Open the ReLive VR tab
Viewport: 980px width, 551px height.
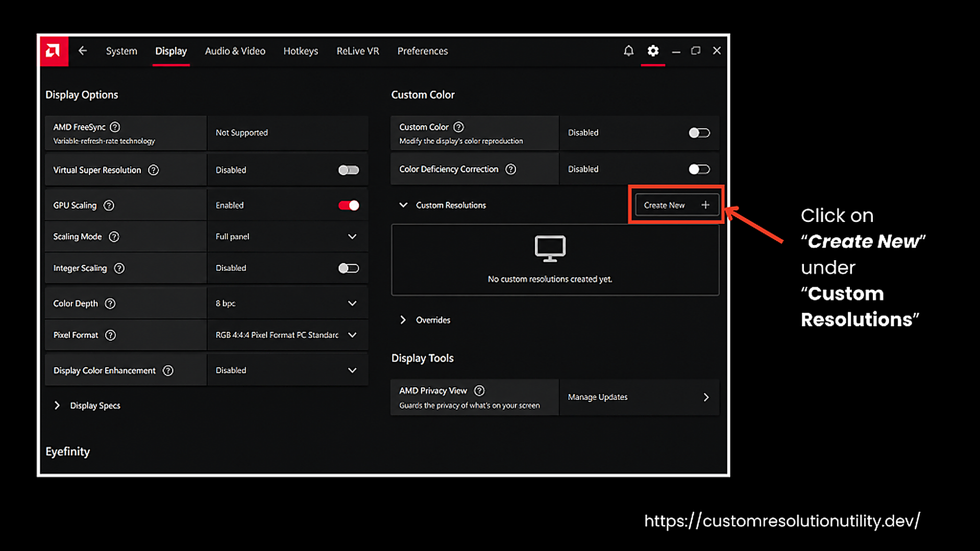click(358, 51)
